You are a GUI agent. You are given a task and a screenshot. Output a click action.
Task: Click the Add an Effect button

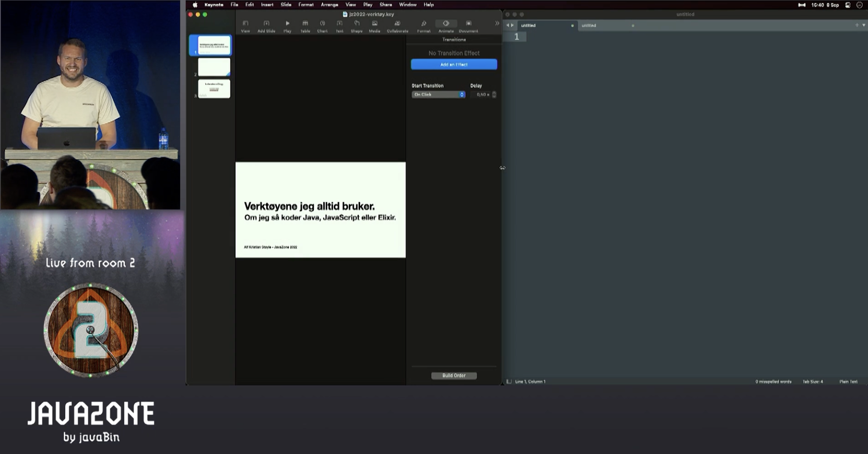(x=454, y=64)
